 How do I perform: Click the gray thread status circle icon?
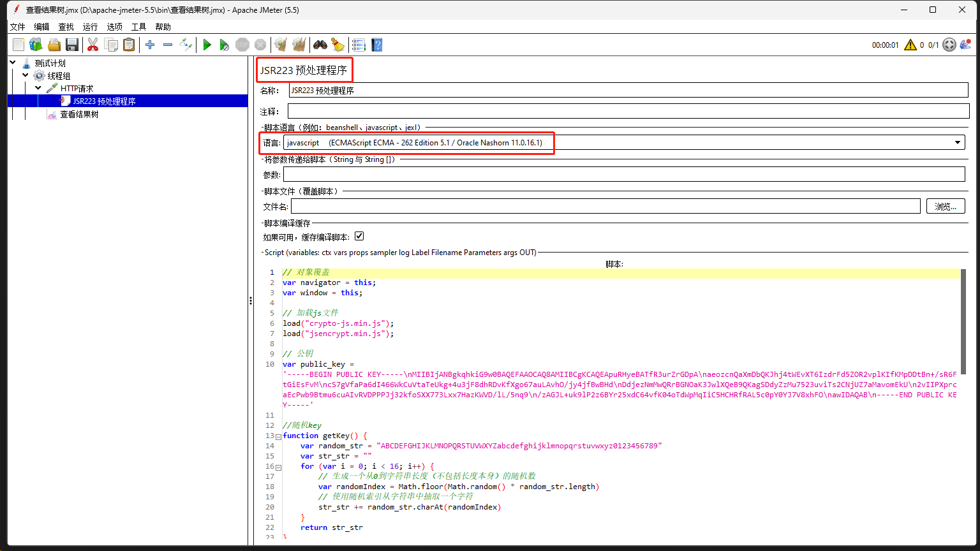[x=949, y=45]
